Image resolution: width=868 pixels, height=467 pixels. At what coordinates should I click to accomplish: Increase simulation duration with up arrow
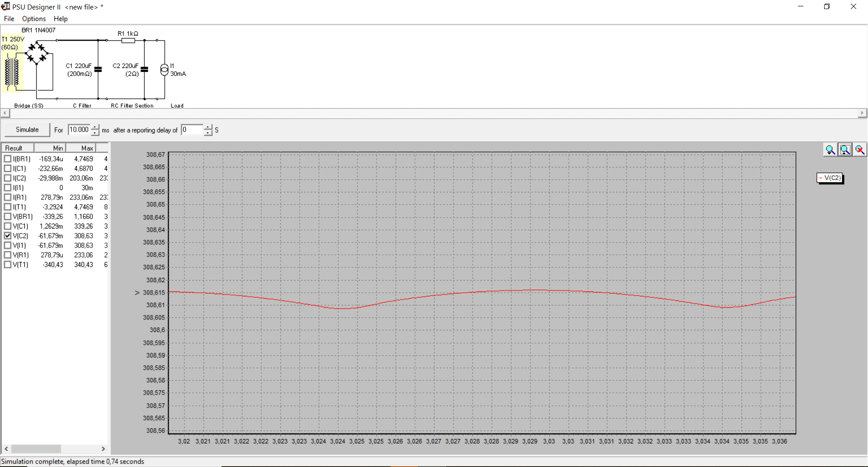pyautogui.click(x=95, y=127)
